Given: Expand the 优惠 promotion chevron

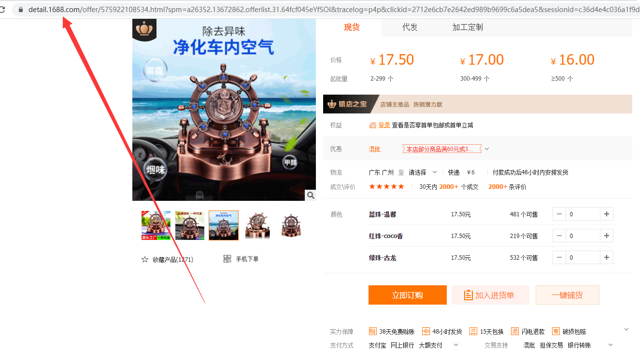Looking at the screenshot, I should click(487, 149).
